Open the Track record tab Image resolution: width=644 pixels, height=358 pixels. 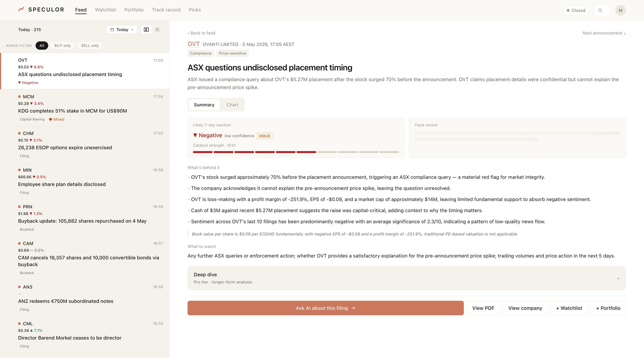pos(166,10)
